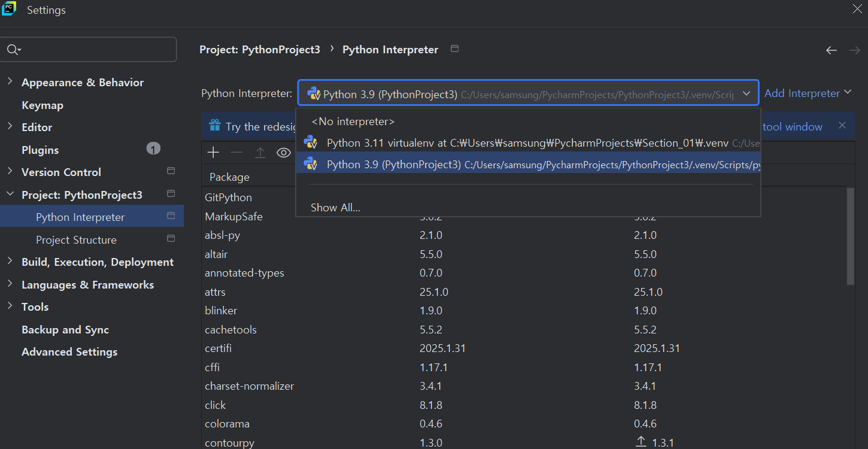The width and height of the screenshot is (868, 449).
Task: Expand Appearance & Behavior section
Action: 10,81
